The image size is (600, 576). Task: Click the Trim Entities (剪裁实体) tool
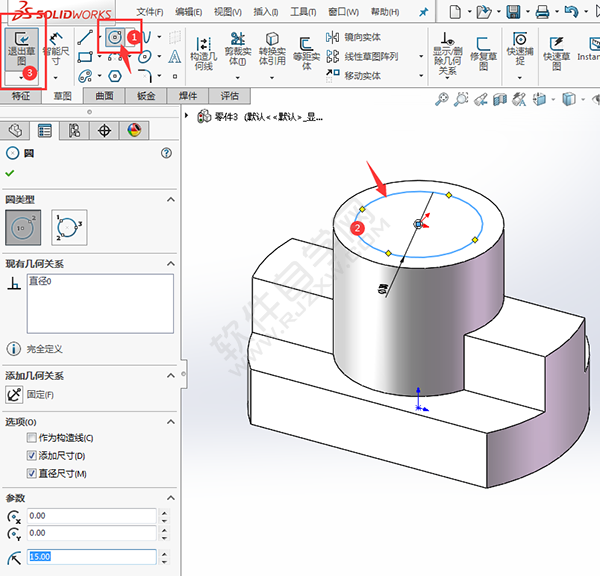[238, 49]
